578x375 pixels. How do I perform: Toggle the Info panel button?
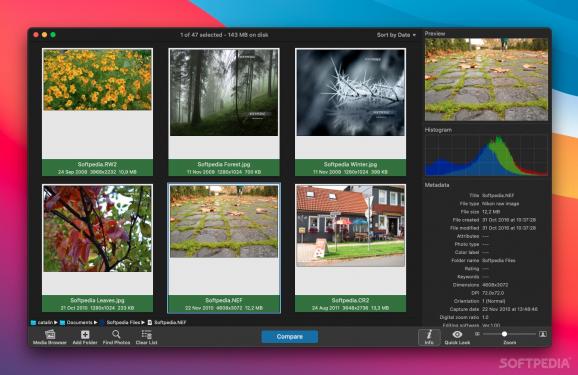(429, 337)
